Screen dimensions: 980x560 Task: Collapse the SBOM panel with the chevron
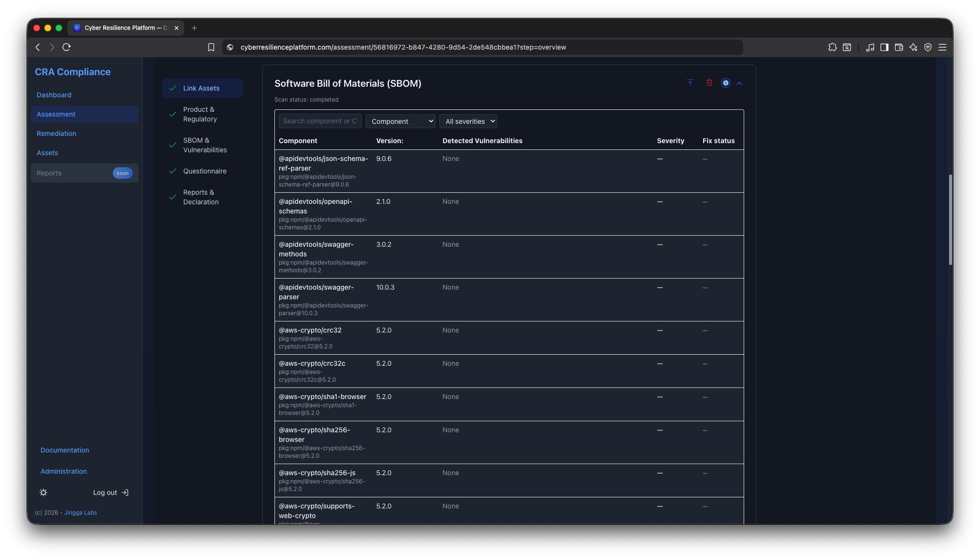(739, 83)
